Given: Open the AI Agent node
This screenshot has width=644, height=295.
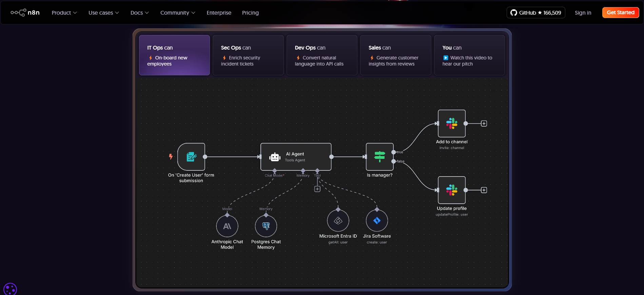Looking at the screenshot, I should pos(296,157).
